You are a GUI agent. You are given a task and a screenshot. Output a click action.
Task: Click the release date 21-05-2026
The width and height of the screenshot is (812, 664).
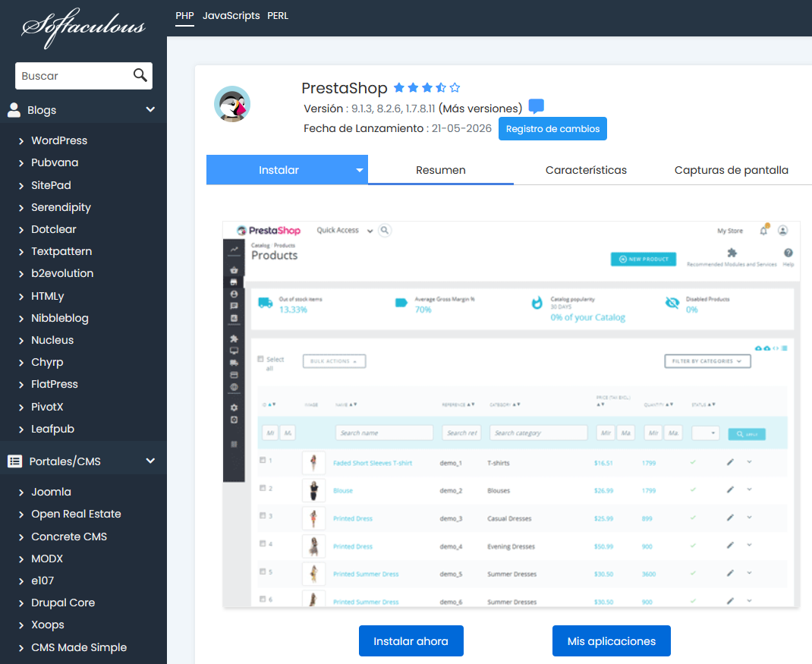pos(461,128)
